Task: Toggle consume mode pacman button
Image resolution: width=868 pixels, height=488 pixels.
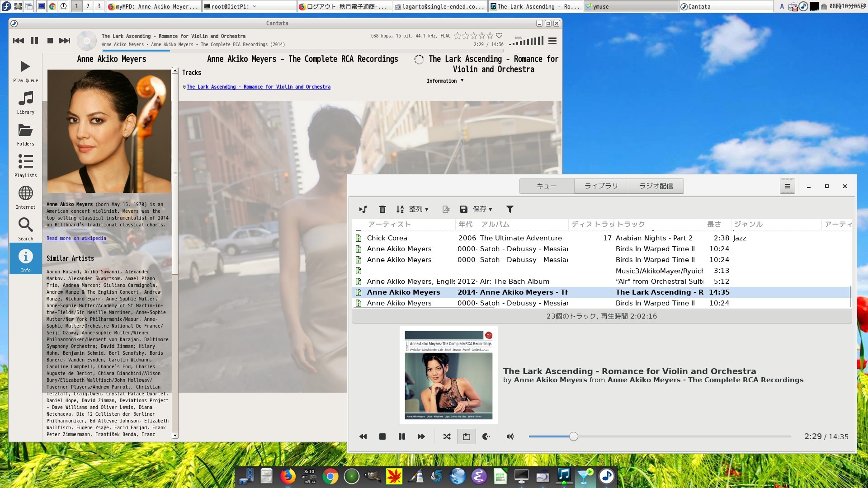Action: (x=486, y=436)
